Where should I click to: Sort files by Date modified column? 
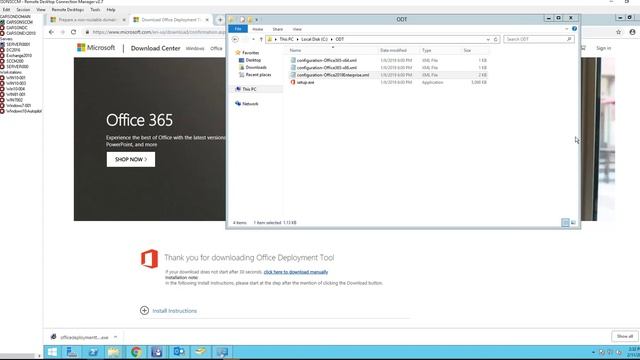click(x=393, y=50)
